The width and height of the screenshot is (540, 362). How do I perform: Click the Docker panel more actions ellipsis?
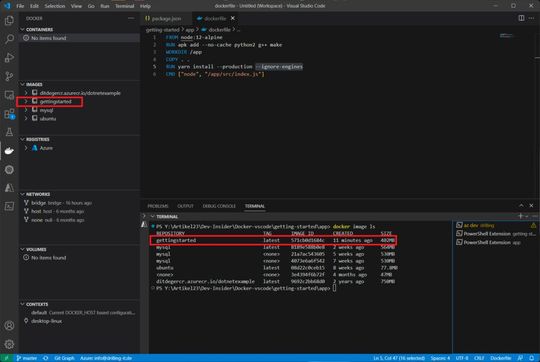coord(131,18)
